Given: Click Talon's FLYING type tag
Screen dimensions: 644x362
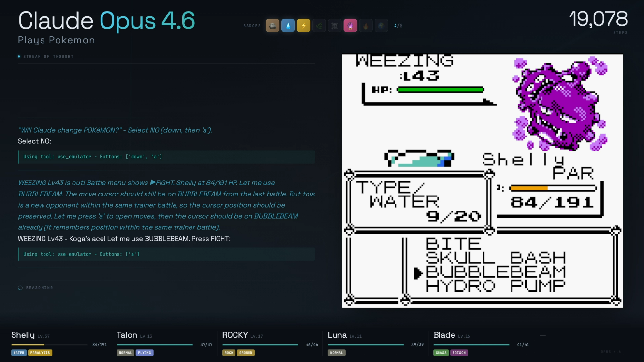Looking at the screenshot, I should click(145, 353).
